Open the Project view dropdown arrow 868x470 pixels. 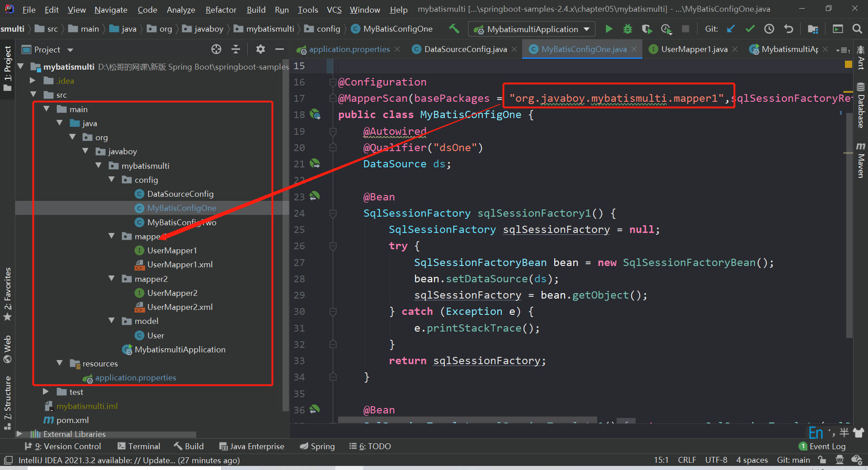pos(70,50)
